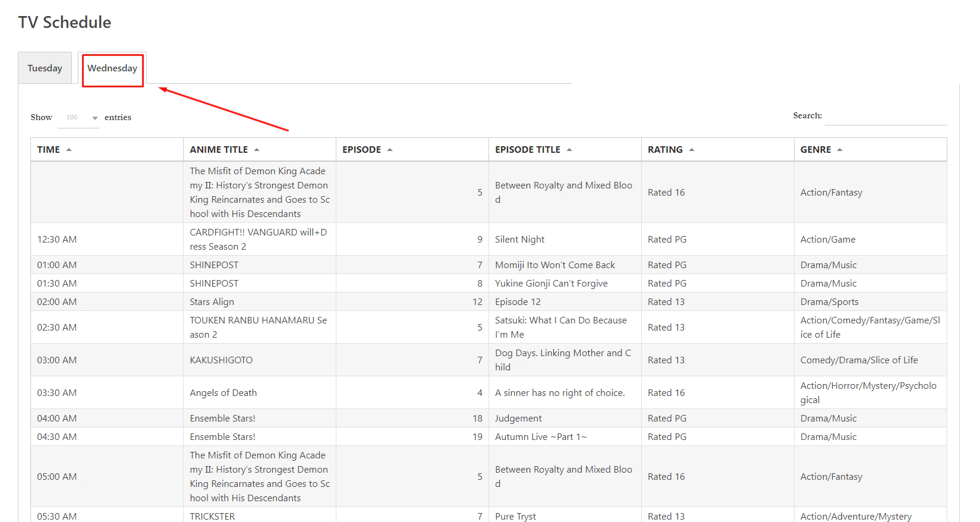The image size is (980, 522).
Task: Click Momiji Ito Won't Come Back
Action: click(x=555, y=265)
